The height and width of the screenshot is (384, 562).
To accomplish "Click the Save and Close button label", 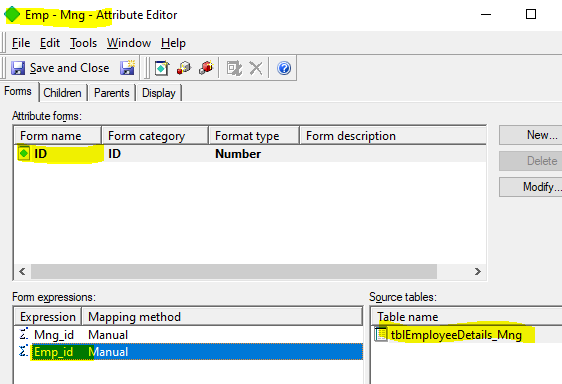I will (x=70, y=68).
